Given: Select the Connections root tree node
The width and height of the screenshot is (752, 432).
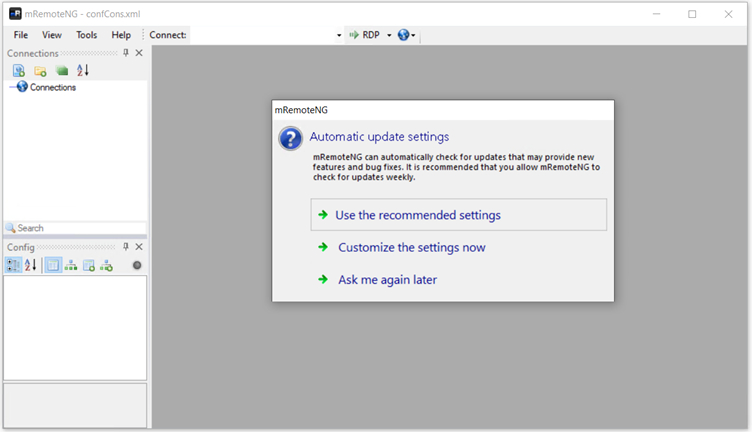Looking at the screenshot, I should [53, 87].
